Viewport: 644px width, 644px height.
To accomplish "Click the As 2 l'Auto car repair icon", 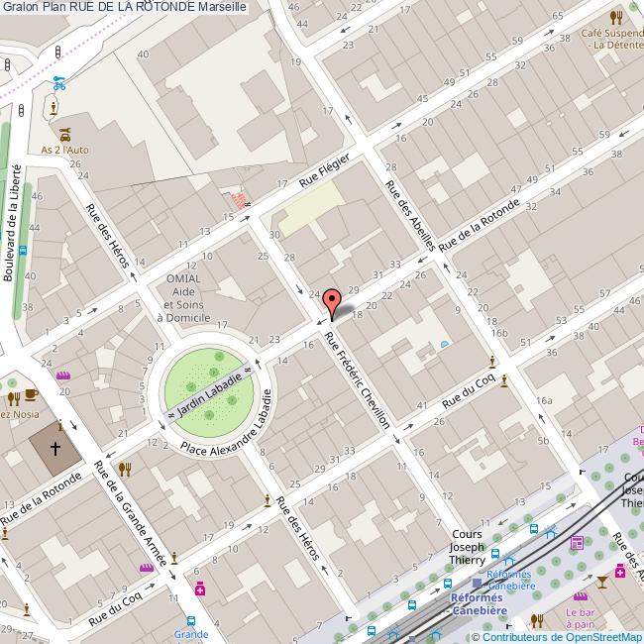I will click(x=64, y=134).
